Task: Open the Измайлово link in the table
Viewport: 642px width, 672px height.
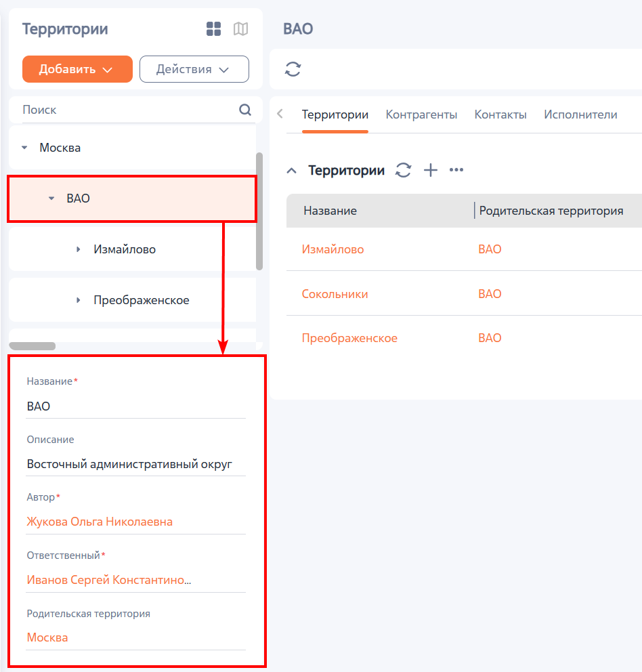Action: coord(333,249)
